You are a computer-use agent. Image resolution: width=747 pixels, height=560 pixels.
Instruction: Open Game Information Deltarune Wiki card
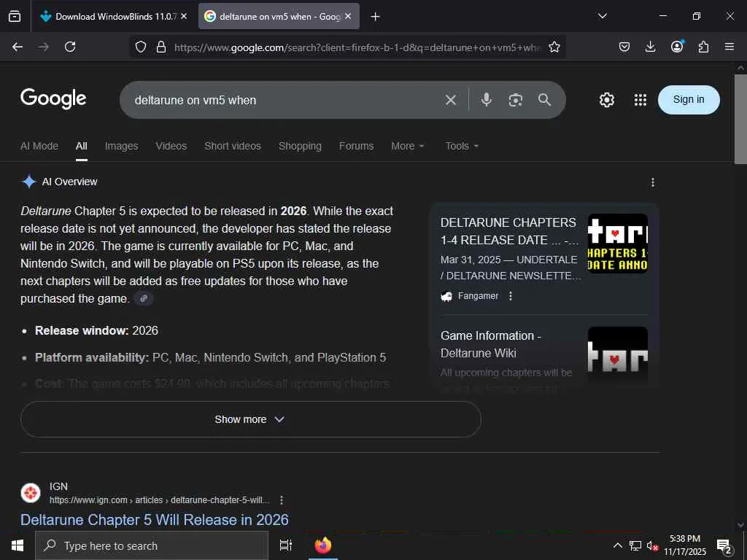(491, 344)
